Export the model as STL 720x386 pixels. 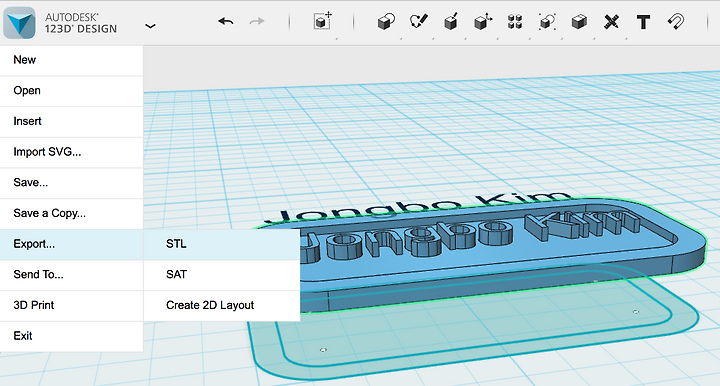[222, 245]
